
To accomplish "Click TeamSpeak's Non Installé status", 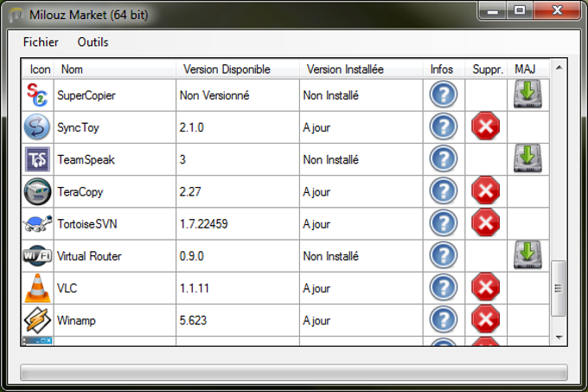I will pos(361,159).
